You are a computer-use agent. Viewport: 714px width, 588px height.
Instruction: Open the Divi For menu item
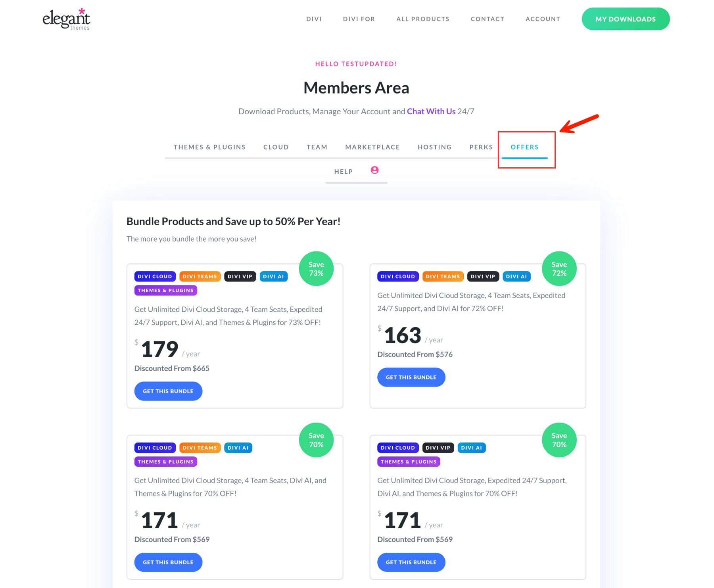pos(359,19)
